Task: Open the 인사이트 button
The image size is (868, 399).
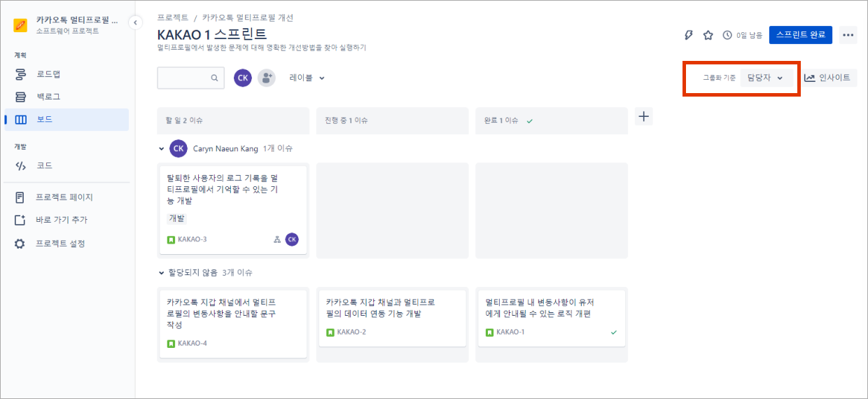Action: (x=829, y=78)
